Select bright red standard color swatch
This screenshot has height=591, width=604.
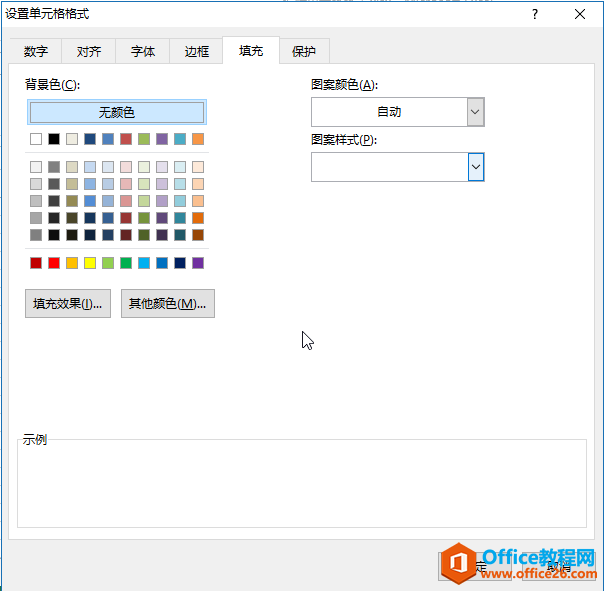pyautogui.click(x=54, y=263)
